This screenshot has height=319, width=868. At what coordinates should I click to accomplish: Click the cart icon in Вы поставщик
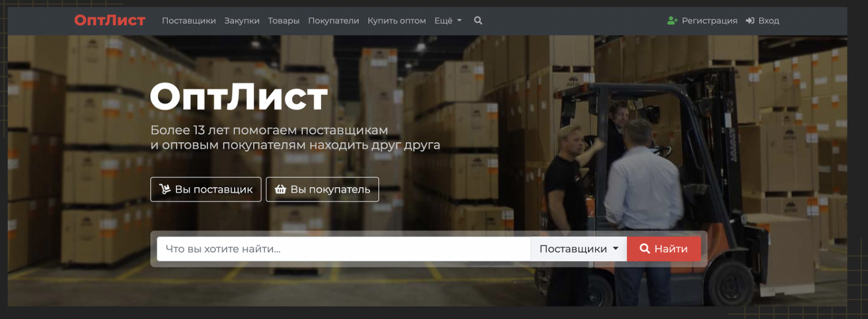[165, 190]
